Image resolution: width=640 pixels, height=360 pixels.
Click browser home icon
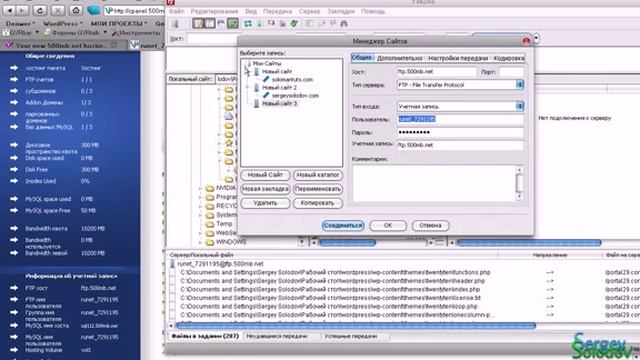point(76,10)
